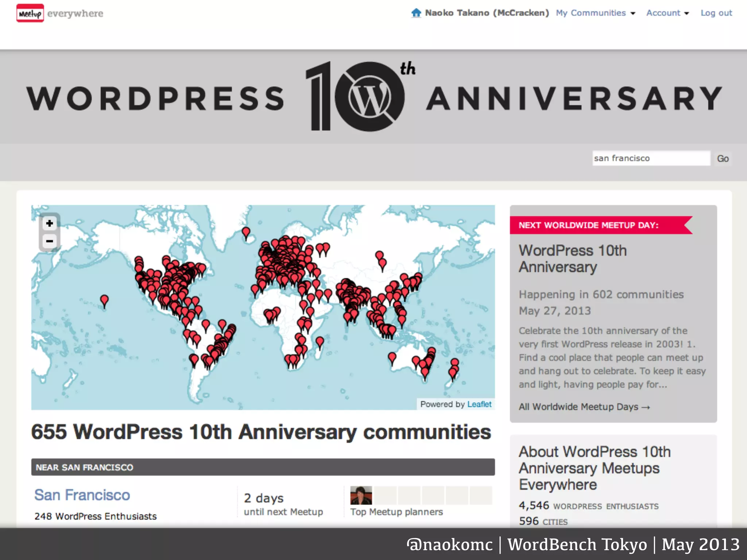Click the WordPress 10th anniversary logo
Image resolution: width=747 pixels, height=560 pixels.
click(360, 97)
